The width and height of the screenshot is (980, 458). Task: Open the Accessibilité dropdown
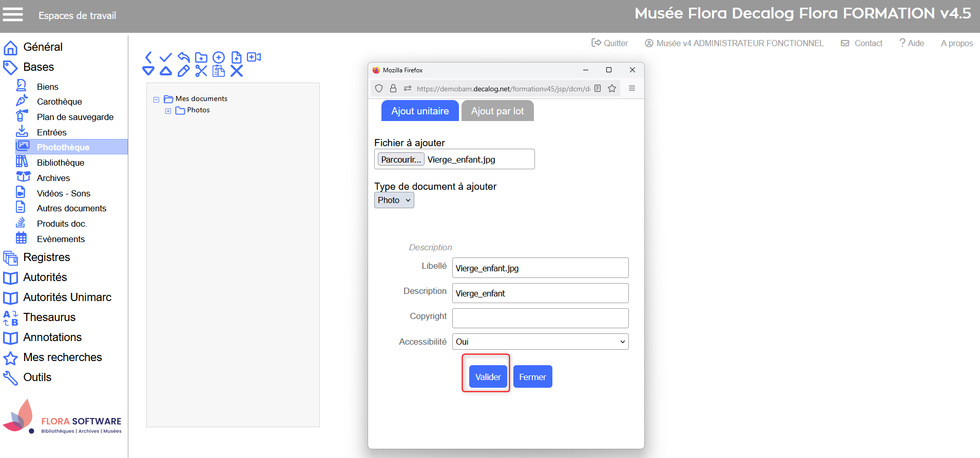pos(540,342)
